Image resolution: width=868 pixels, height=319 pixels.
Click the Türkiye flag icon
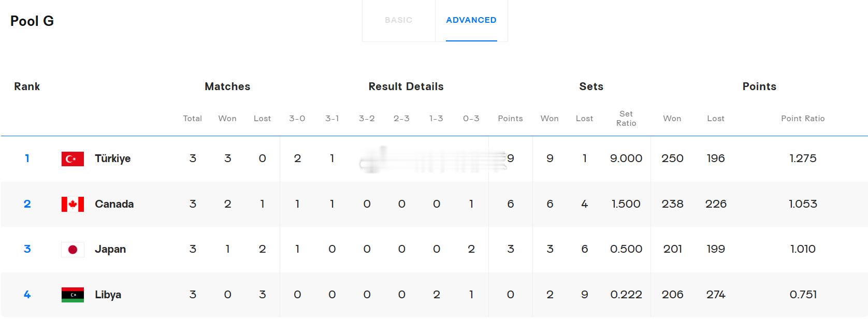73,159
